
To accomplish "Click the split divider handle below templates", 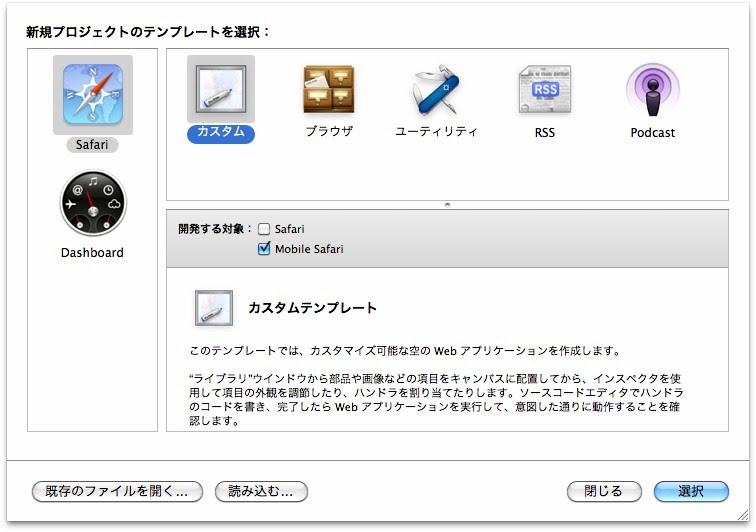I will 447,204.
